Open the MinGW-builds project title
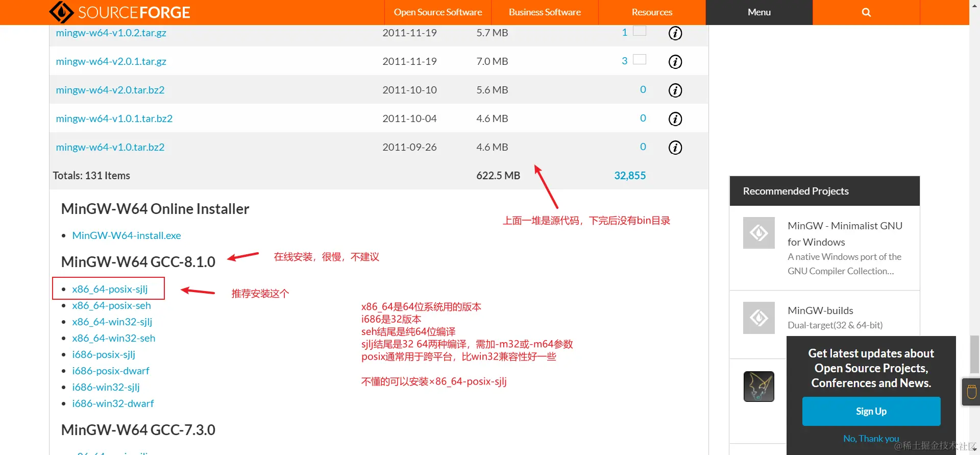Viewport: 980px width, 455px height. tap(820, 310)
